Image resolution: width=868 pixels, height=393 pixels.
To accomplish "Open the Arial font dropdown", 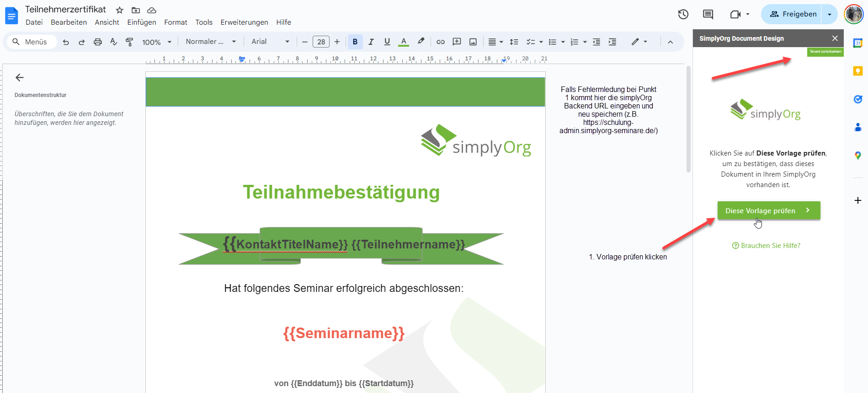I will (270, 42).
